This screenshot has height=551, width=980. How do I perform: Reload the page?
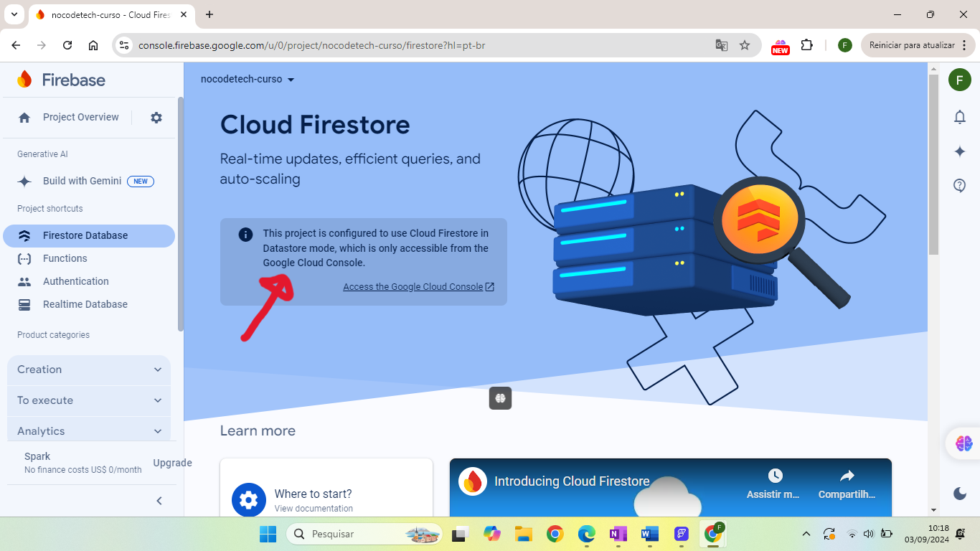67,45
